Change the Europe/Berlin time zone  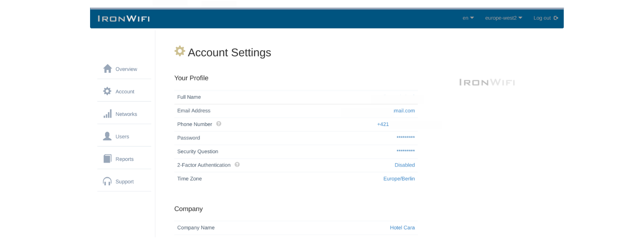click(399, 178)
